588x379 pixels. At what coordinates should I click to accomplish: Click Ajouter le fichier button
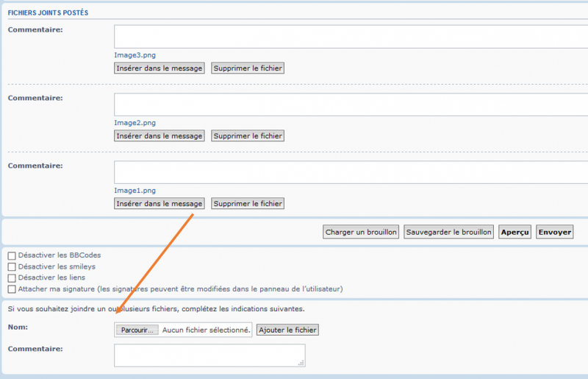(x=287, y=330)
